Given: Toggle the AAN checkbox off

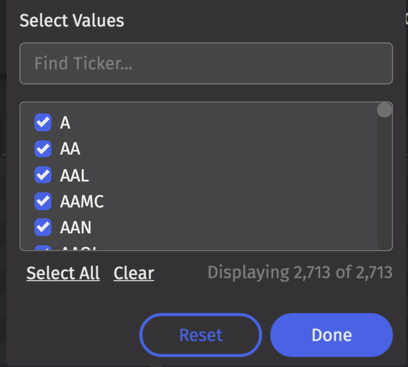Looking at the screenshot, I should 43,227.
